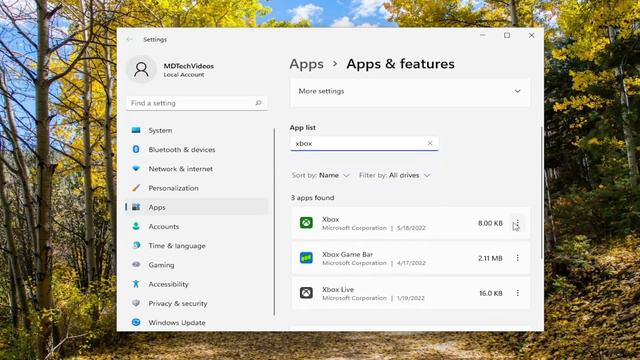640x360 pixels.
Task: Click the Apps sidebar icon
Action: coord(136,207)
